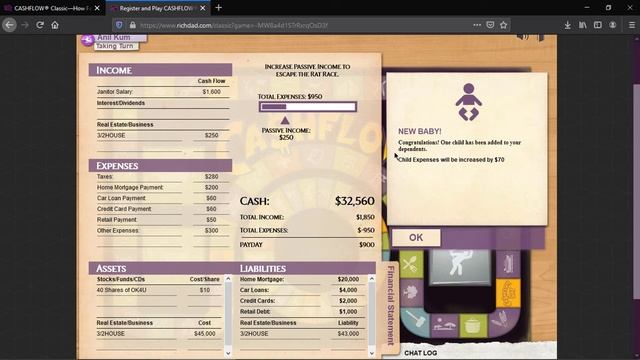Click the passive income progress bar
The width and height of the screenshot is (640, 360).
pos(308,107)
